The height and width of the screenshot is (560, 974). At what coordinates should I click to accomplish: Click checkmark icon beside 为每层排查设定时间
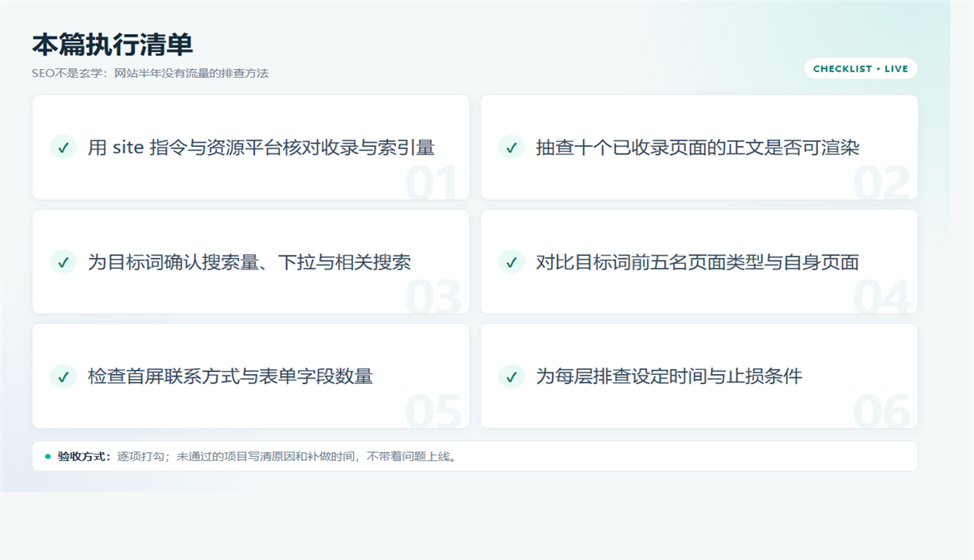(511, 377)
